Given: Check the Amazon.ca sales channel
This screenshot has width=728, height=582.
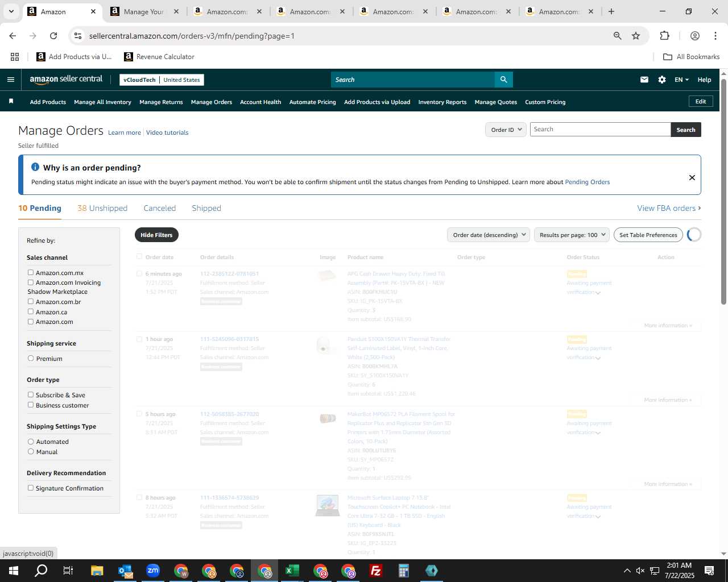Looking at the screenshot, I should pyautogui.click(x=31, y=312).
